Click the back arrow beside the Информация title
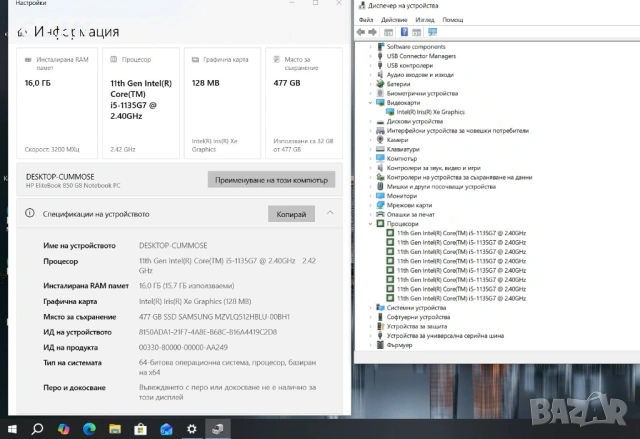The image size is (640, 439). (22, 32)
